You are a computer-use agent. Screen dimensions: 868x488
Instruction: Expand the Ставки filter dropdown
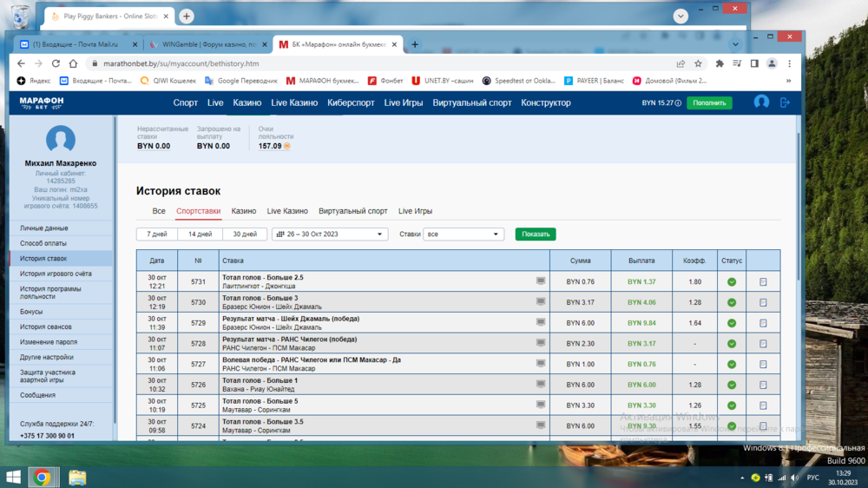pos(464,234)
